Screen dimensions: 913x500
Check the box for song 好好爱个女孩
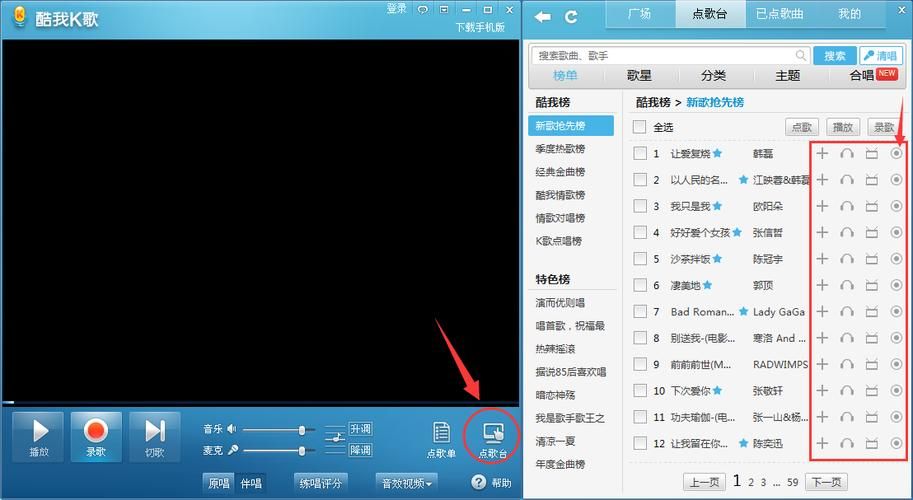coord(640,233)
